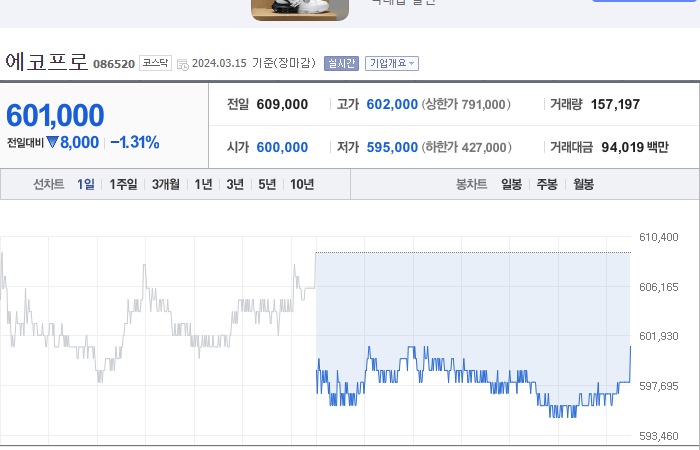Image resolution: width=700 pixels, height=450 pixels.
Task: Click the 실시간 real-time button
Action: 342,63
